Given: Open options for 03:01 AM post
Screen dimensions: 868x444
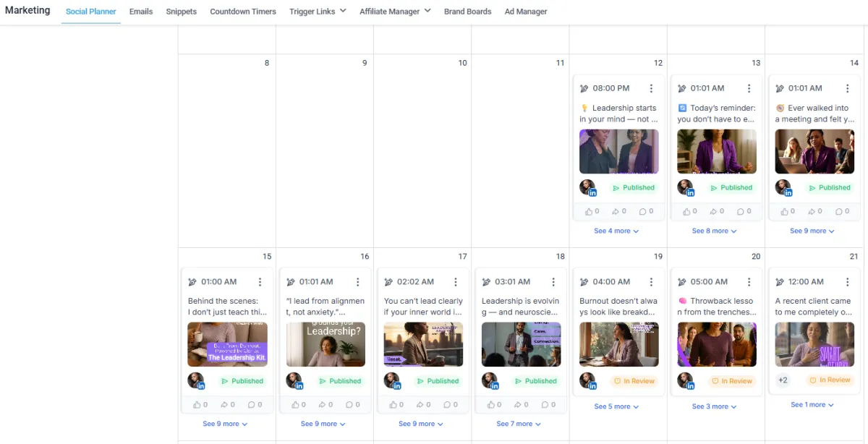Looking at the screenshot, I should 553,282.
